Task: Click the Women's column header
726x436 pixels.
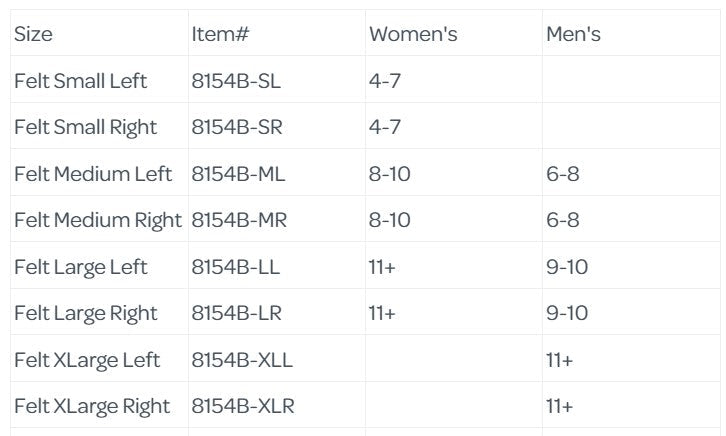Action: [x=413, y=35]
